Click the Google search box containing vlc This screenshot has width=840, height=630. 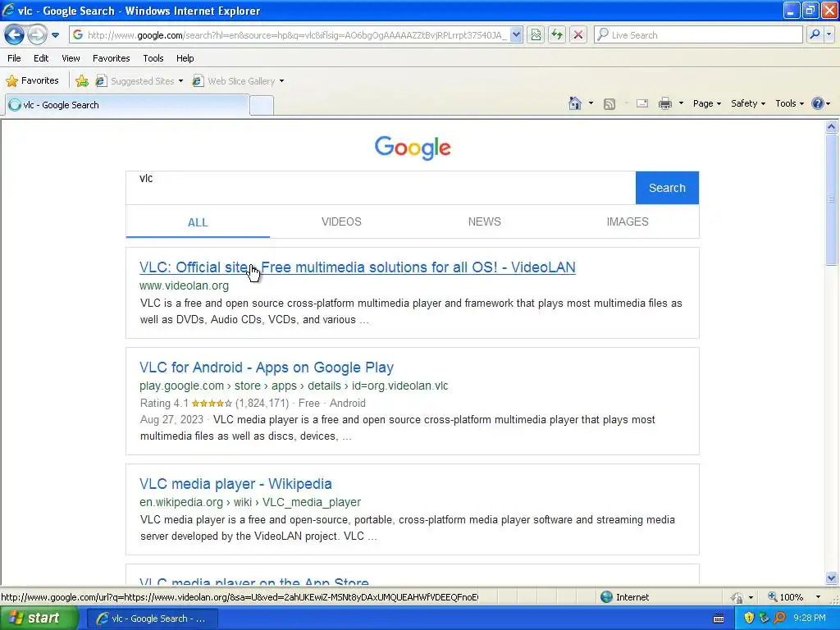coord(381,188)
